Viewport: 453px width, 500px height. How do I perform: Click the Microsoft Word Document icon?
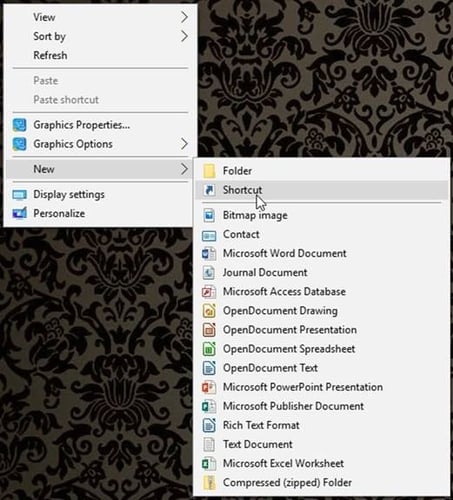coord(209,254)
